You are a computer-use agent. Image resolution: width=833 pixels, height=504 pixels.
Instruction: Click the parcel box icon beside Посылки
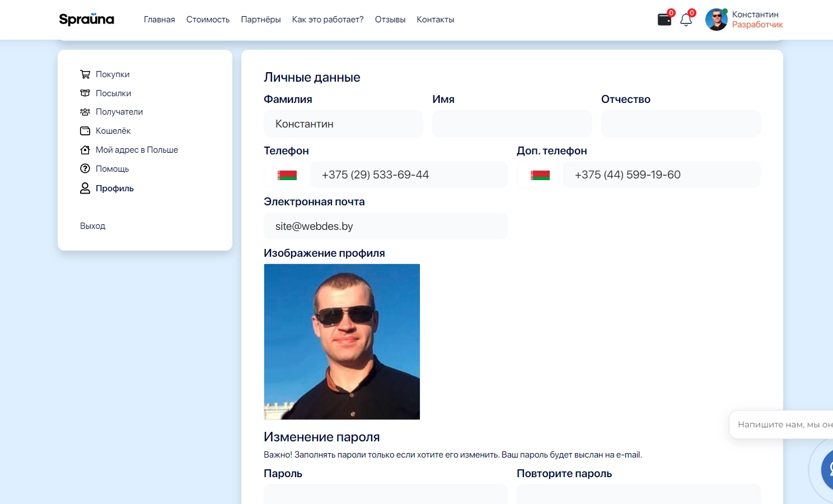tap(85, 93)
